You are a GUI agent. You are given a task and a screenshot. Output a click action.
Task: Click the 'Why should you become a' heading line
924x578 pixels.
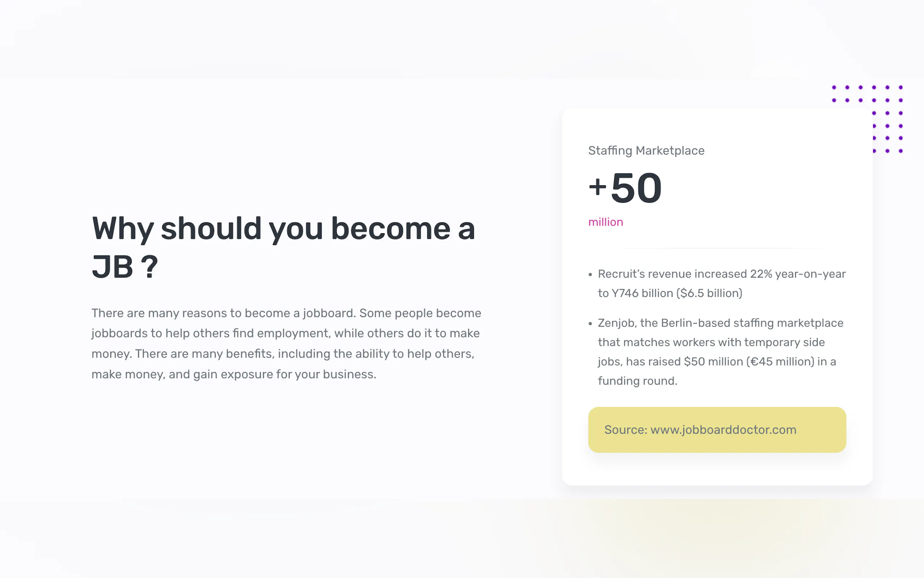283,229
